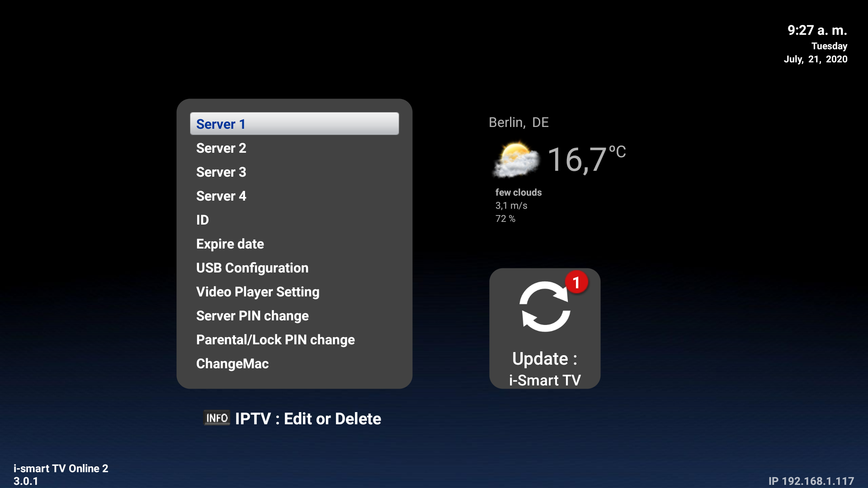Open Video Player Setting
868x488 pixels.
(258, 292)
